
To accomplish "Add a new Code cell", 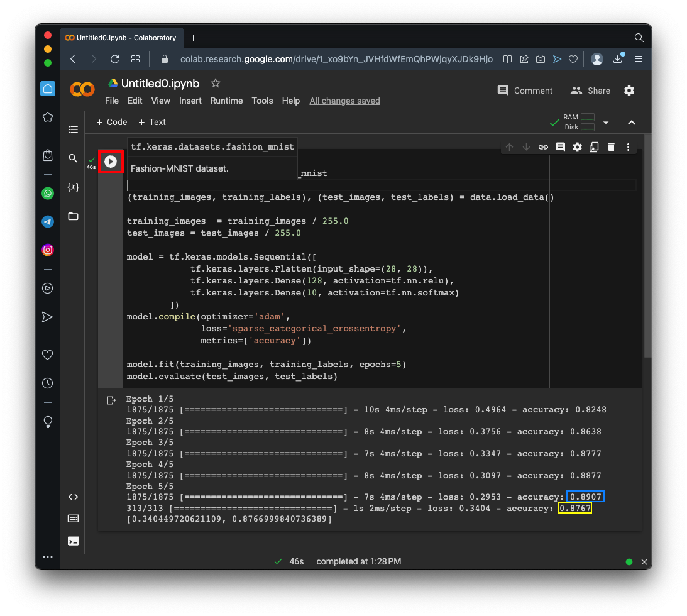I will click(x=112, y=122).
